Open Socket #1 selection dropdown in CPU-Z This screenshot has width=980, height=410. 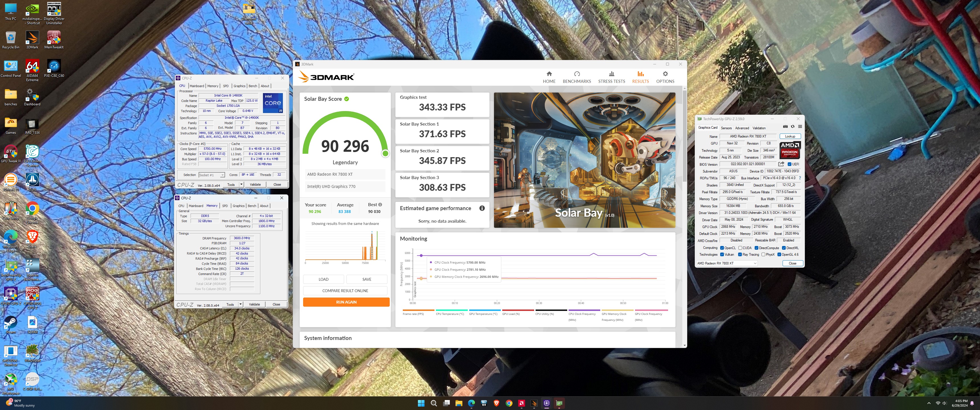211,175
